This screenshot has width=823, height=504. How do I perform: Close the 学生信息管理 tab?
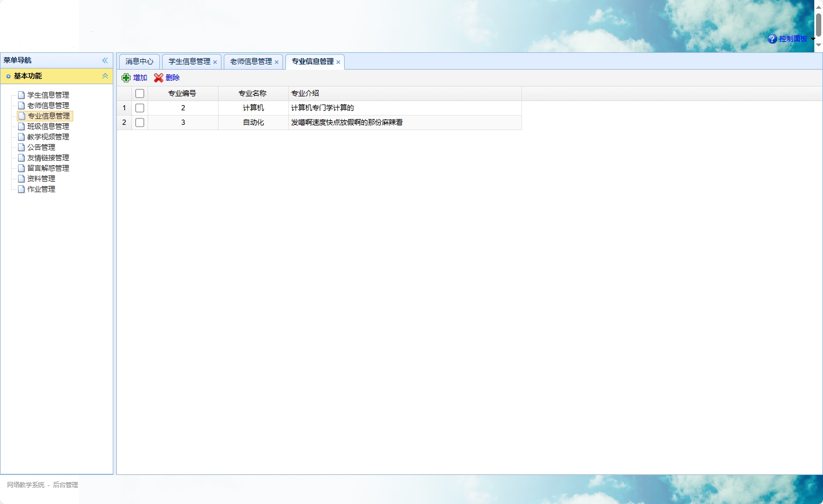click(x=215, y=62)
